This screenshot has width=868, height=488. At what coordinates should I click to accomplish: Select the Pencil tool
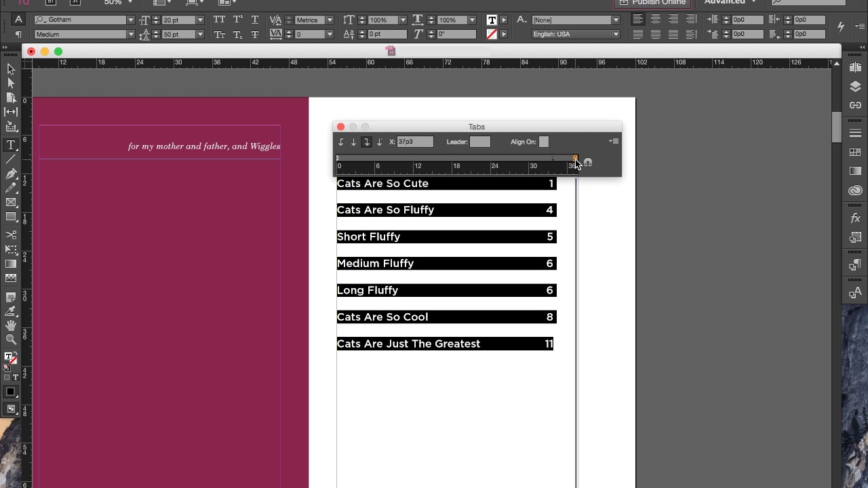[x=11, y=188]
